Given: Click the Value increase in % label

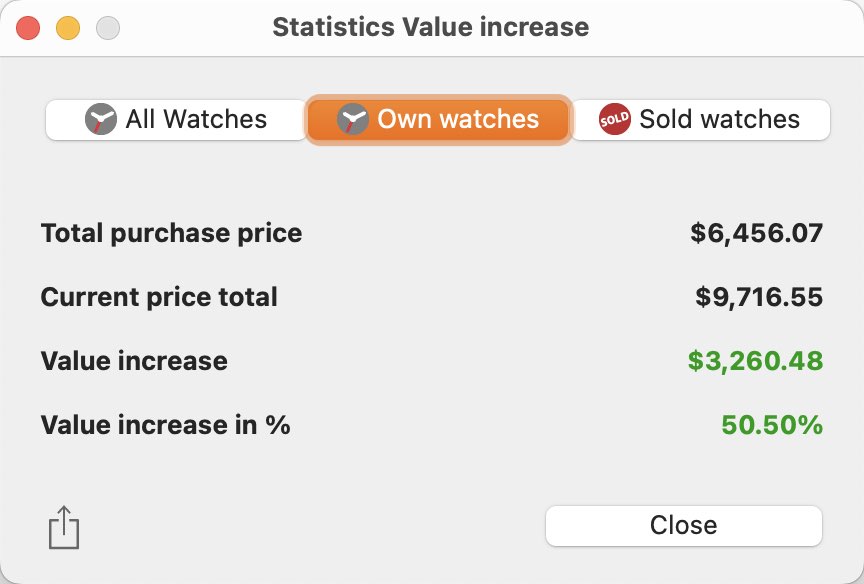Looking at the screenshot, I should (165, 425).
